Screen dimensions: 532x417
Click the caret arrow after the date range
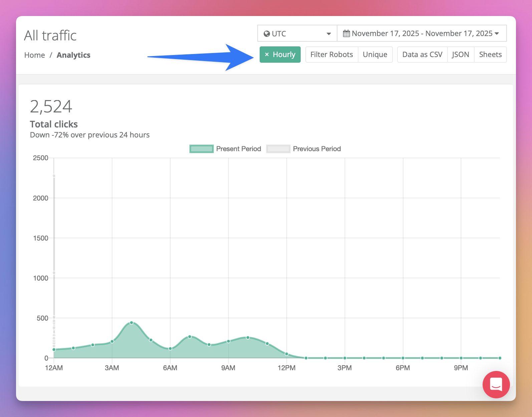(x=497, y=34)
